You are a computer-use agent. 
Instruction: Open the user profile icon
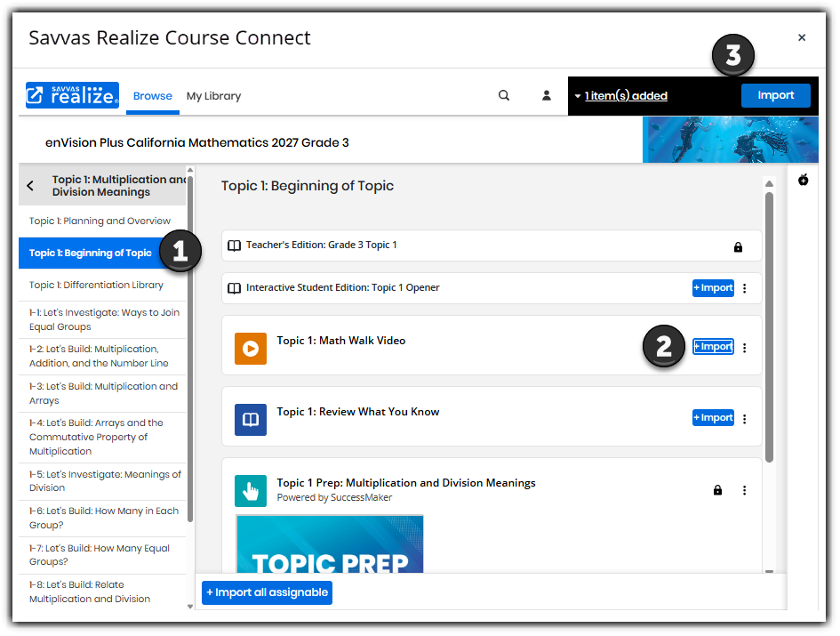[546, 95]
